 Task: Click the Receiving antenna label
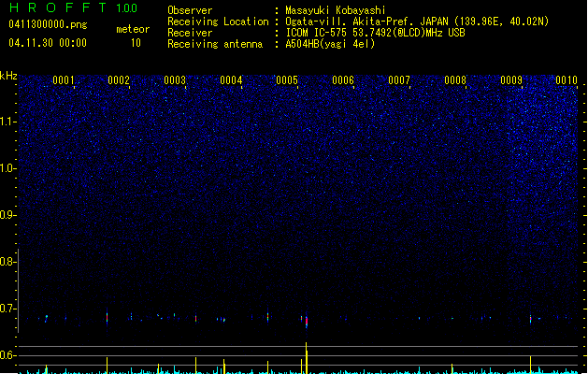pyautogui.click(x=215, y=44)
